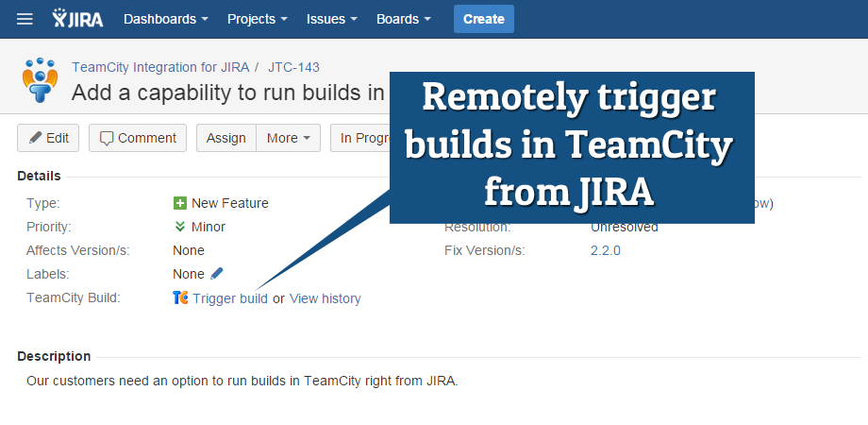
Task: Click the 'Type:' field label
Action: pyautogui.click(x=43, y=203)
